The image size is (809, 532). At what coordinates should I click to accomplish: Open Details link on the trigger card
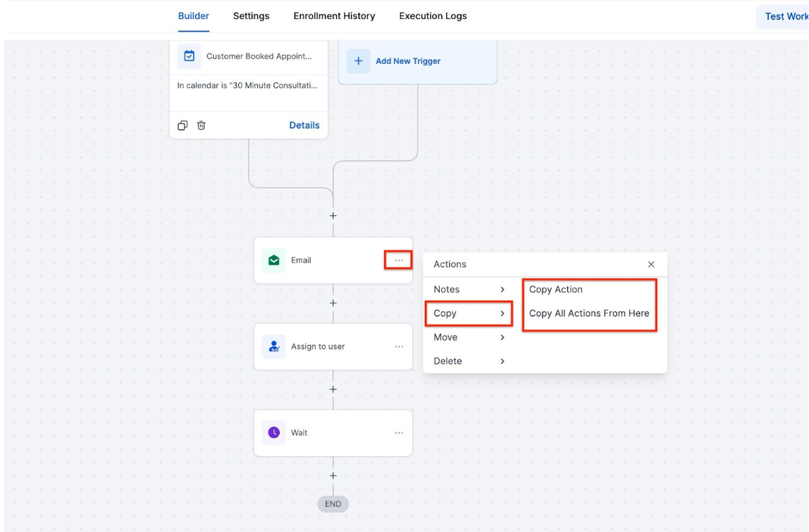point(304,126)
